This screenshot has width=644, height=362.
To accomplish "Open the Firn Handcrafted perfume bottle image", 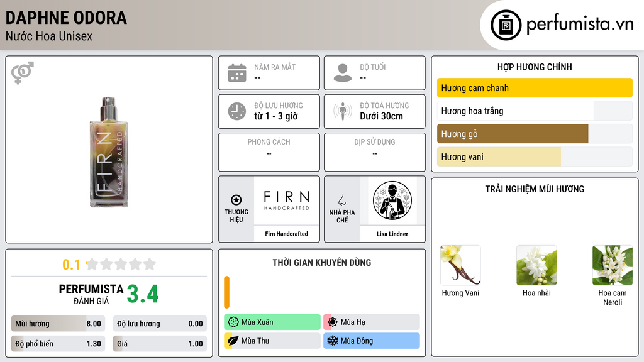I will click(109, 152).
